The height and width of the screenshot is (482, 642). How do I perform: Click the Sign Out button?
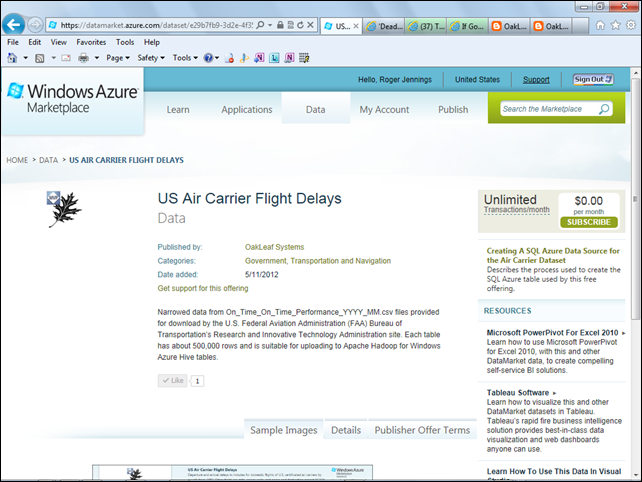coord(593,79)
